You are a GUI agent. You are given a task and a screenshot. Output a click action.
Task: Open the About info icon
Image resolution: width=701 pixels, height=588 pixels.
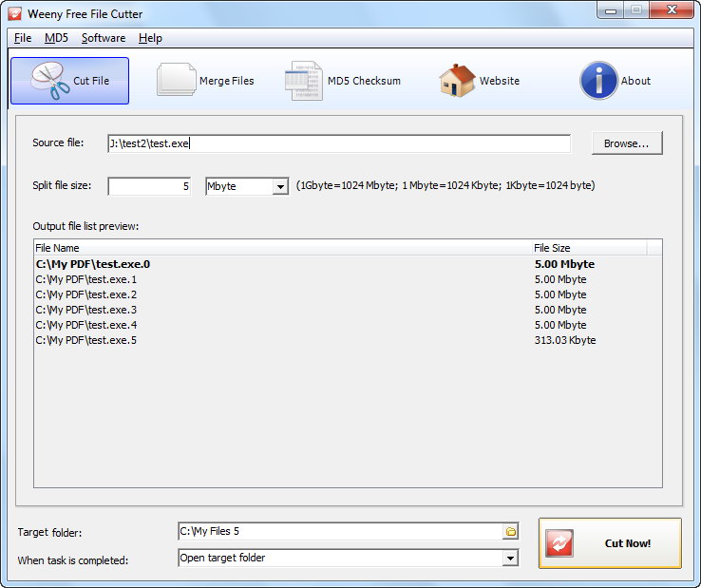tap(616, 81)
